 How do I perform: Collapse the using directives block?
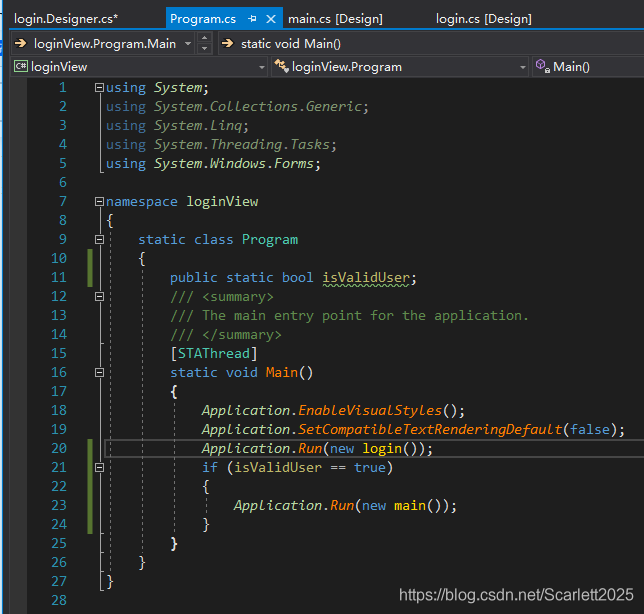click(x=99, y=88)
